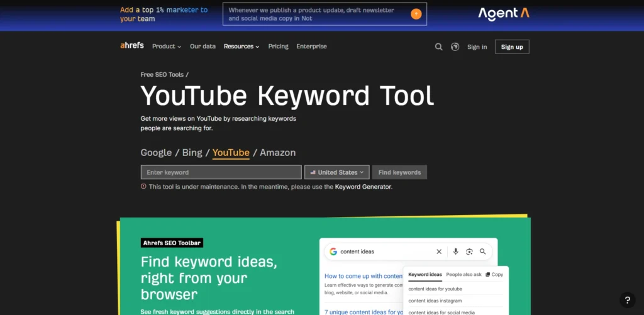Screen dimensions: 644x315
Task: Click the Ahrefs SEO Toolbar badge
Action: (x=172, y=243)
